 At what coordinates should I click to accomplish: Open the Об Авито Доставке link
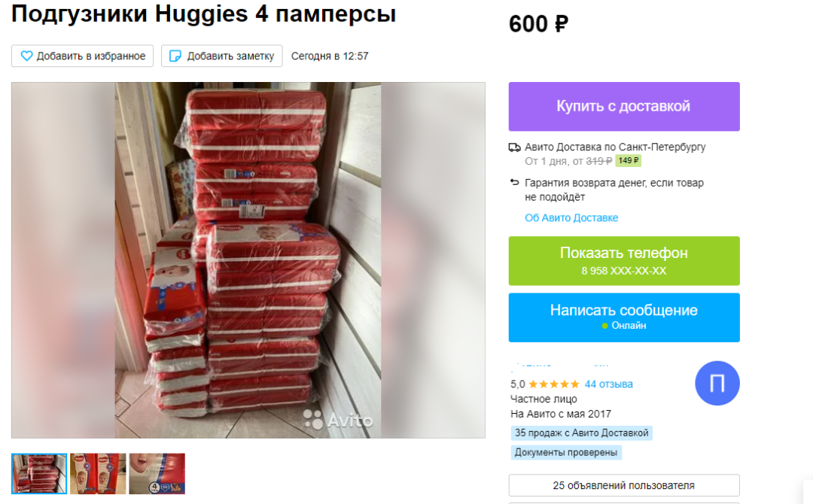(571, 217)
